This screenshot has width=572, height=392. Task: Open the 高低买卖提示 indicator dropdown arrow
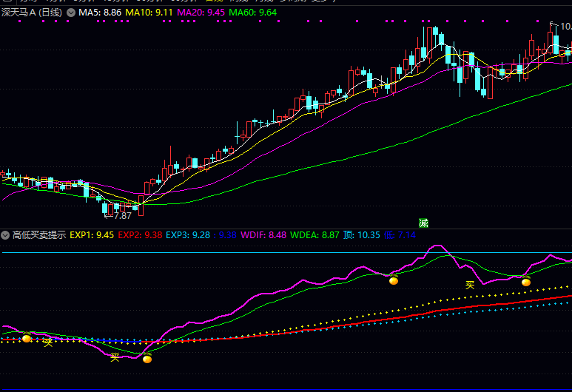(6, 235)
